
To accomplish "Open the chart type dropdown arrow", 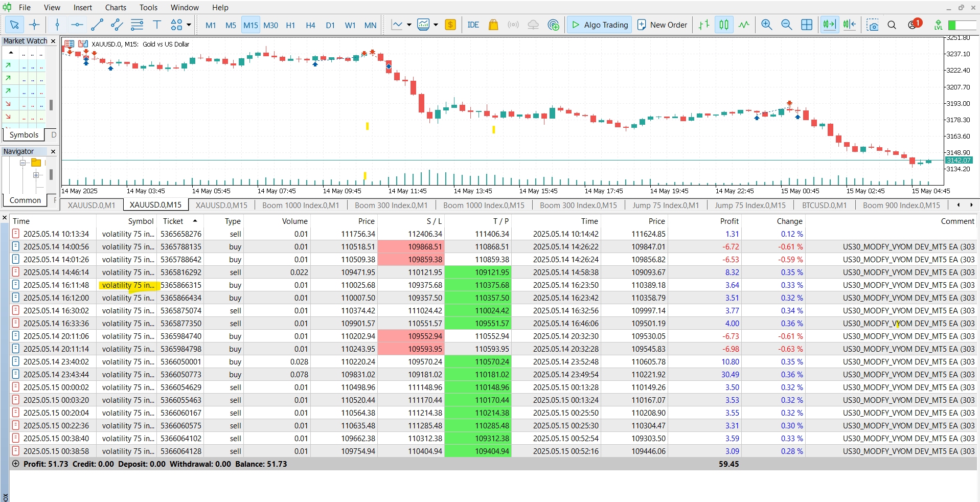I will point(409,25).
